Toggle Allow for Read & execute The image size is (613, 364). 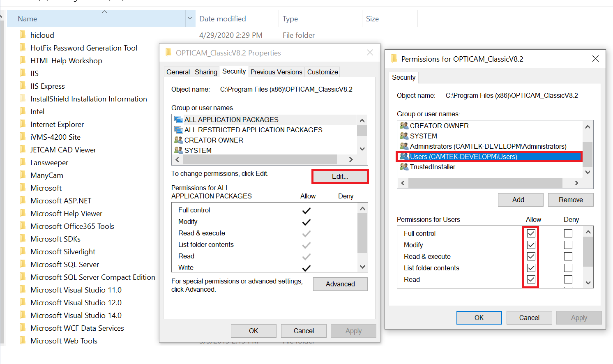coord(531,256)
